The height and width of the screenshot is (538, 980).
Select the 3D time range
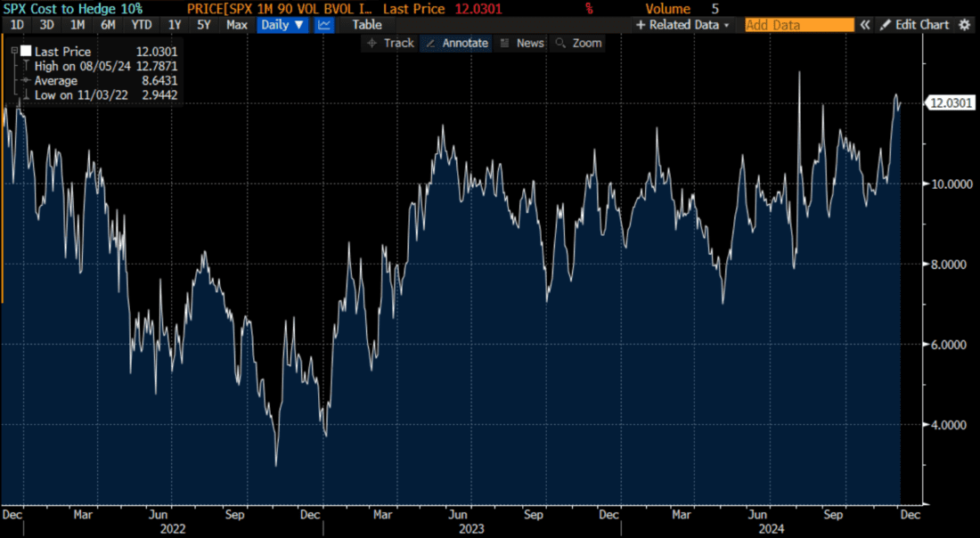47,25
